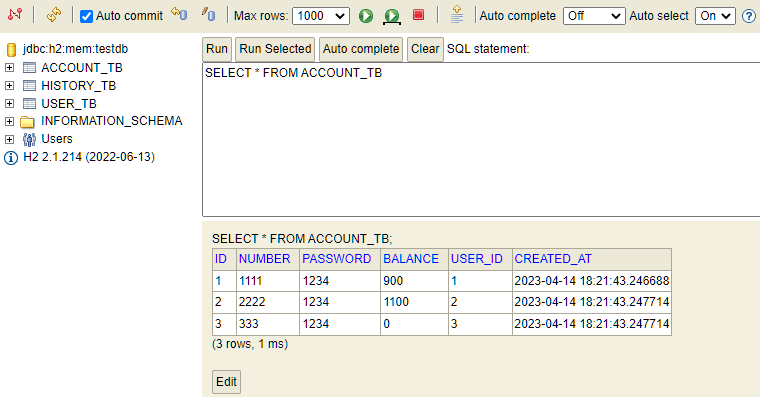Click the red Cancel statement icon

point(418,15)
